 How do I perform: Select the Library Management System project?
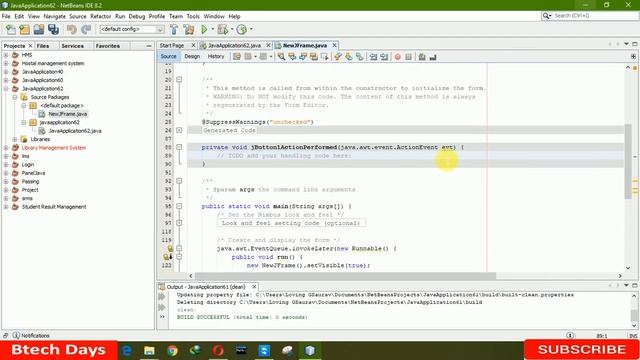(x=53, y=148)
